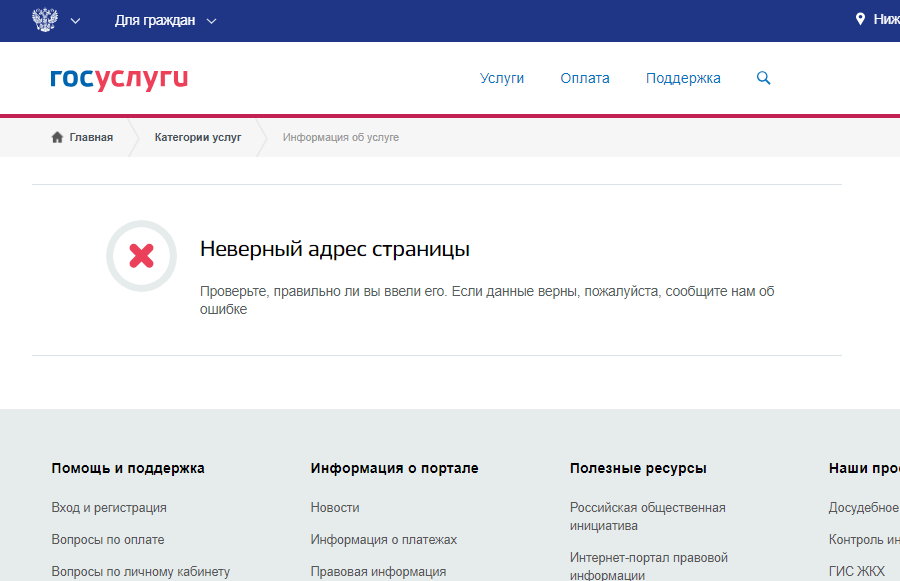
Task: Open «Информация о платежах» link
Action: (383, 540)
